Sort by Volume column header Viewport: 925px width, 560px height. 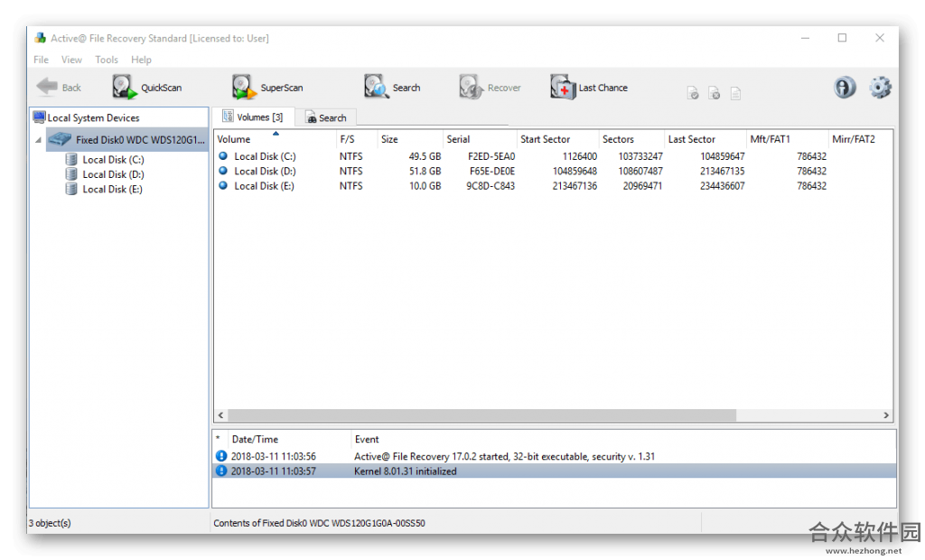click(274, 139)
